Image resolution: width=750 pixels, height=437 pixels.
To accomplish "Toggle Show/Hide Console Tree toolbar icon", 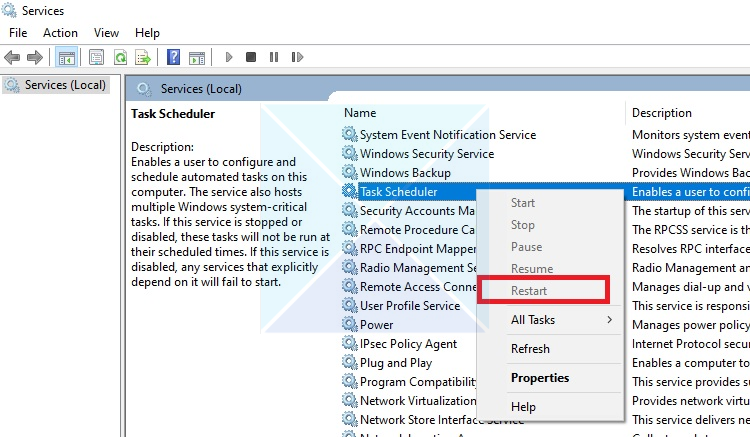I will [67, 57].
